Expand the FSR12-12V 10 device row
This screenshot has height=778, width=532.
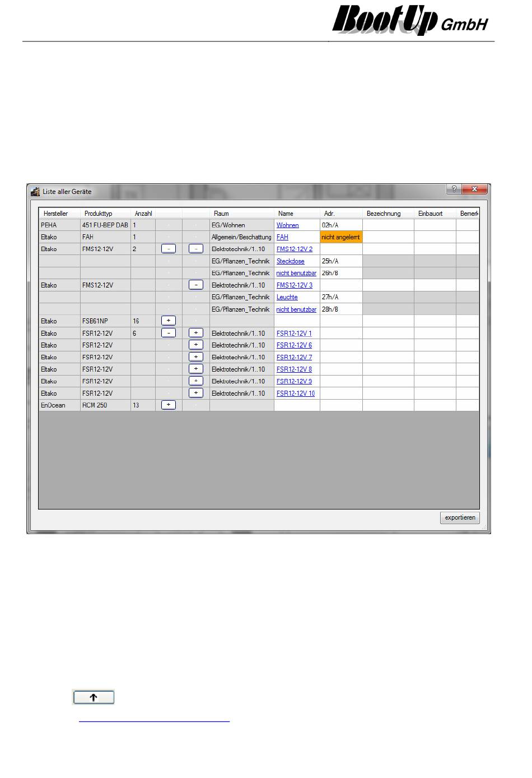(196, 393)
